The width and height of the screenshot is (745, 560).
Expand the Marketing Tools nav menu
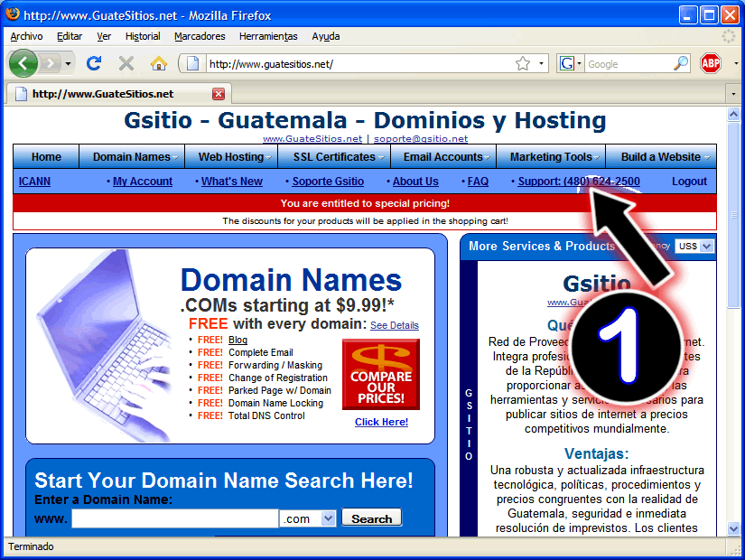click(551, 156)
